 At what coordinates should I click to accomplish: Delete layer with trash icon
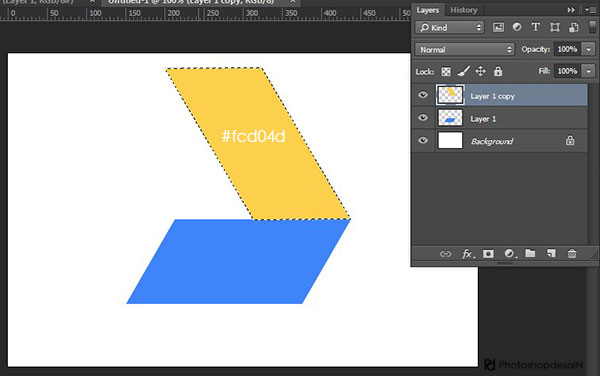(x=572, y=254)
